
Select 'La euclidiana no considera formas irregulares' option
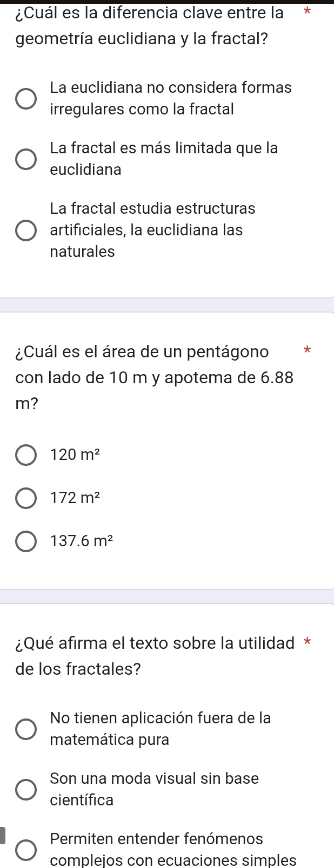tap(26, 99)
